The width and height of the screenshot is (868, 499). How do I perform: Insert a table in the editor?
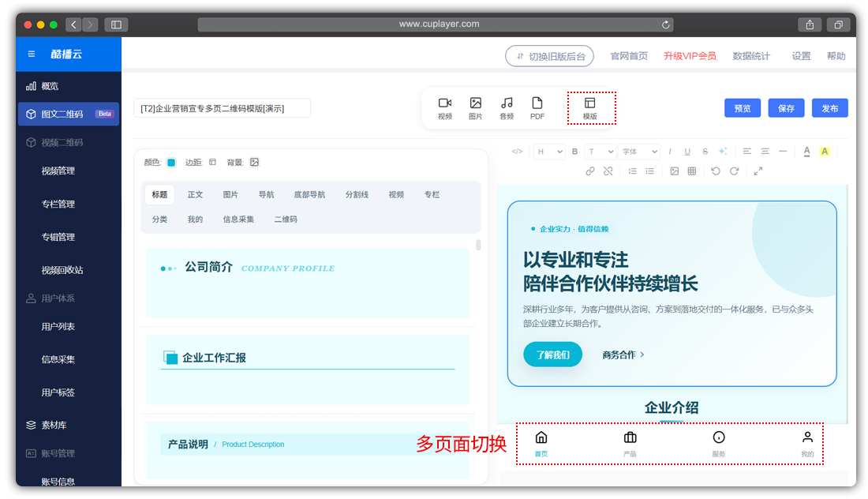692,171
